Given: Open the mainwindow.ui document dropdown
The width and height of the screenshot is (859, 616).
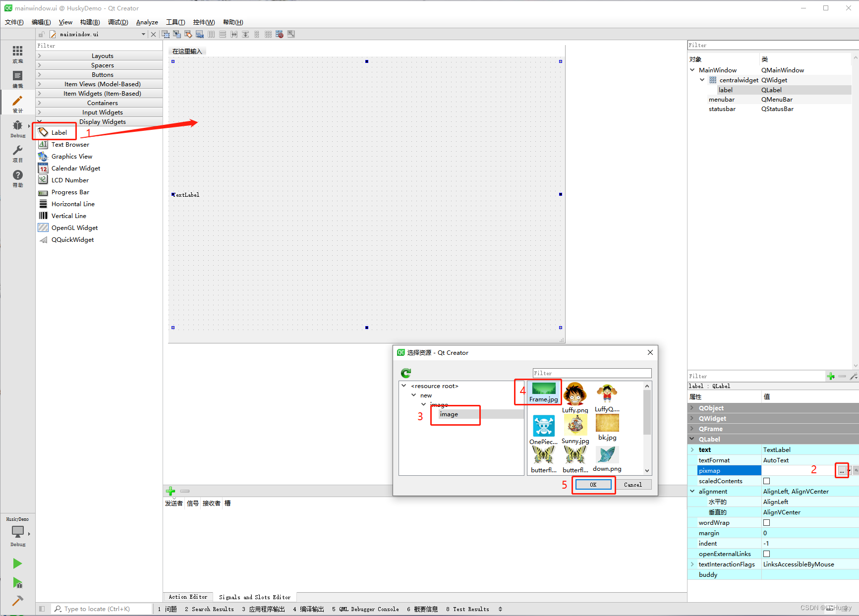Looking at the screenshot, I should pos(143,34).
